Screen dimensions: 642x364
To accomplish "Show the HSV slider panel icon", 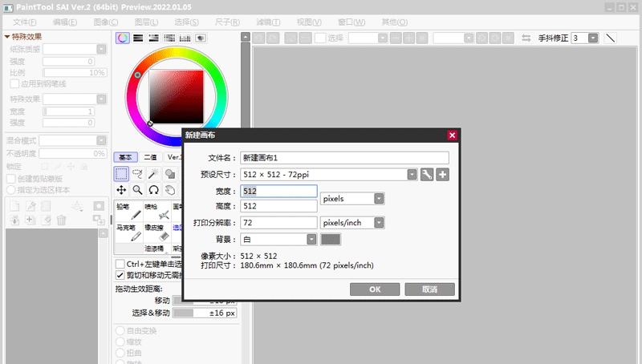I will point(153,38).
